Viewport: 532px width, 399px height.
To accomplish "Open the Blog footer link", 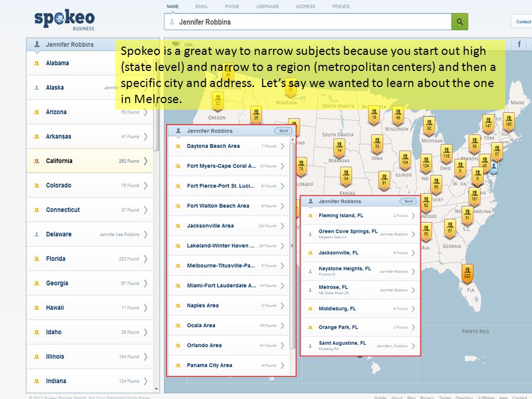I will [x=411, y=397].
